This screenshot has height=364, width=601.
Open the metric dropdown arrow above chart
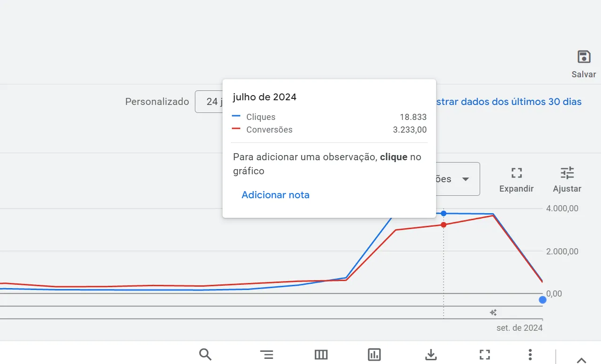(465, 179)
